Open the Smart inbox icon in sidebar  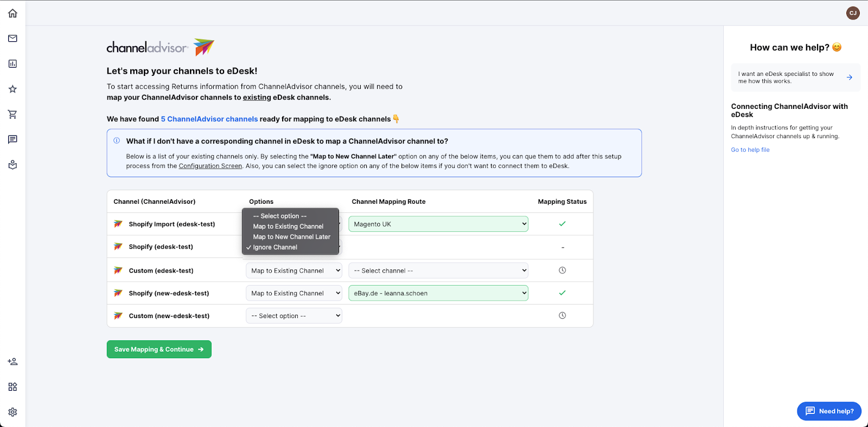12,165
